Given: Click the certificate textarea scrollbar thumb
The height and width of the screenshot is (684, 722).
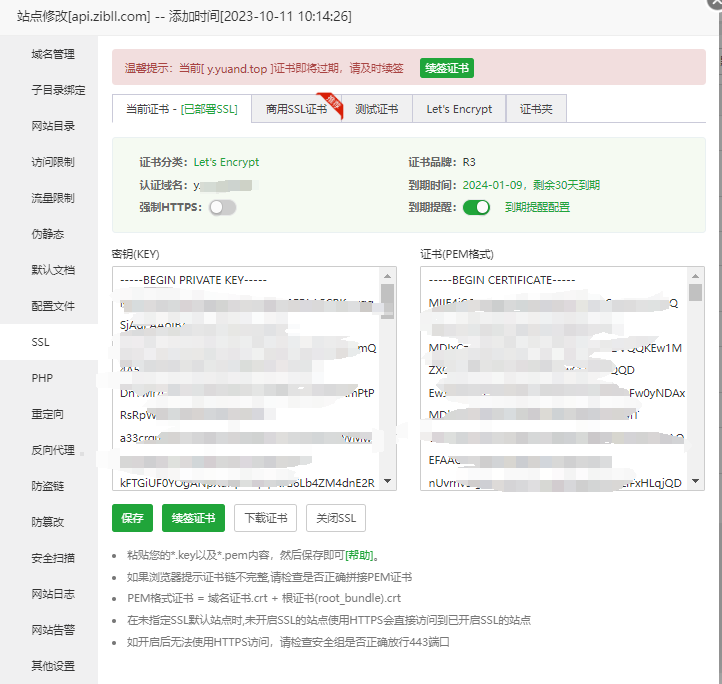Looking at the screenshot, I should pos(695,292).
